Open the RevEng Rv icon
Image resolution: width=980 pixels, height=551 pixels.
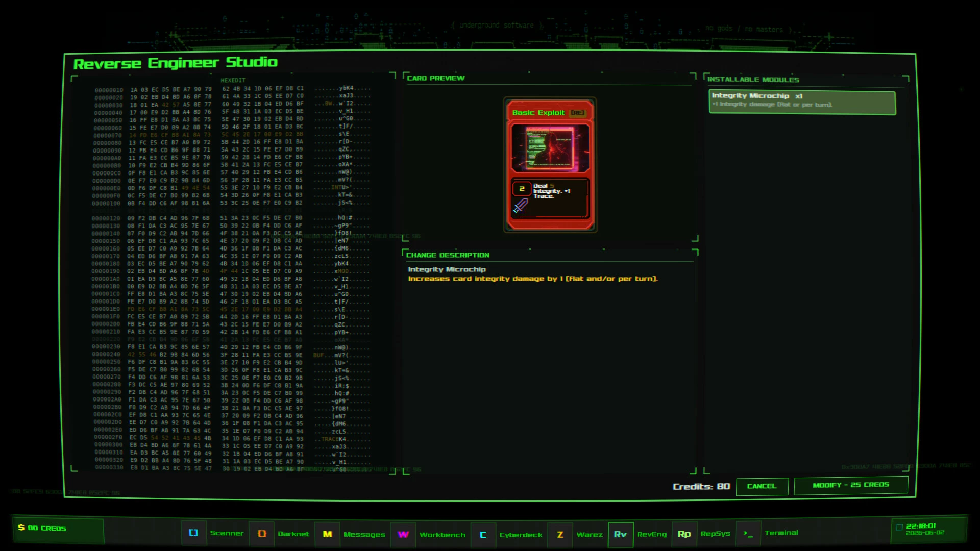(621, 534)
